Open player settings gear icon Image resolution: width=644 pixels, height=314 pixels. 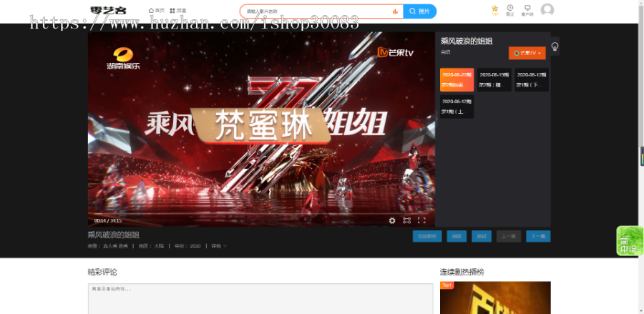click(x=392, y=220)
